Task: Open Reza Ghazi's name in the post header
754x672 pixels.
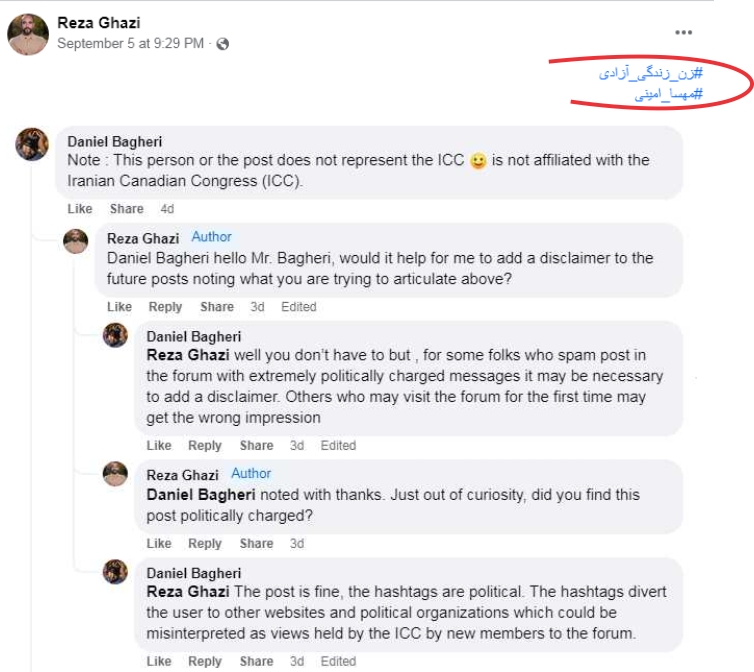Action: pyautogui.click(x=98, y=21)
